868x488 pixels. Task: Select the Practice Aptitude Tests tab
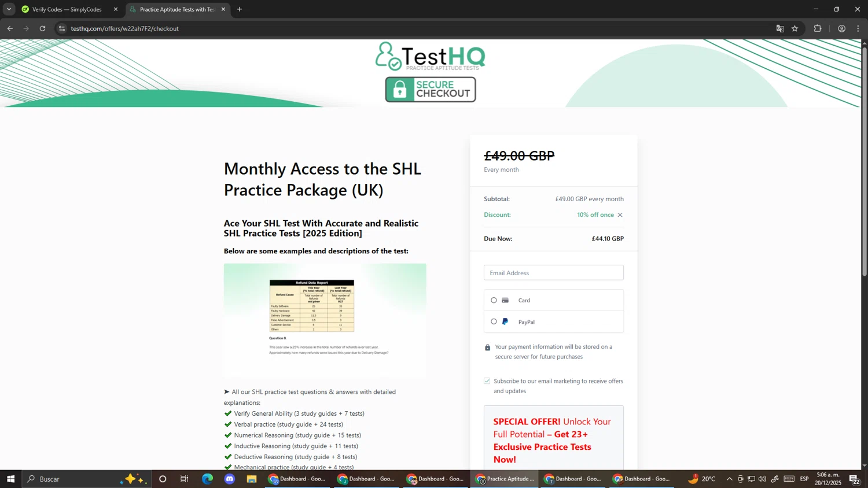coord(176,9)
